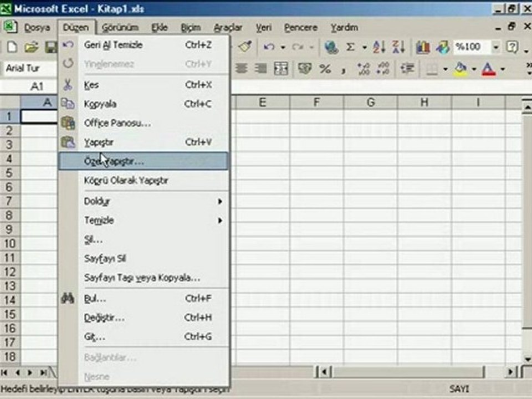Open the Yardım menu
This screenshot has width=532, height=399.
344,28
